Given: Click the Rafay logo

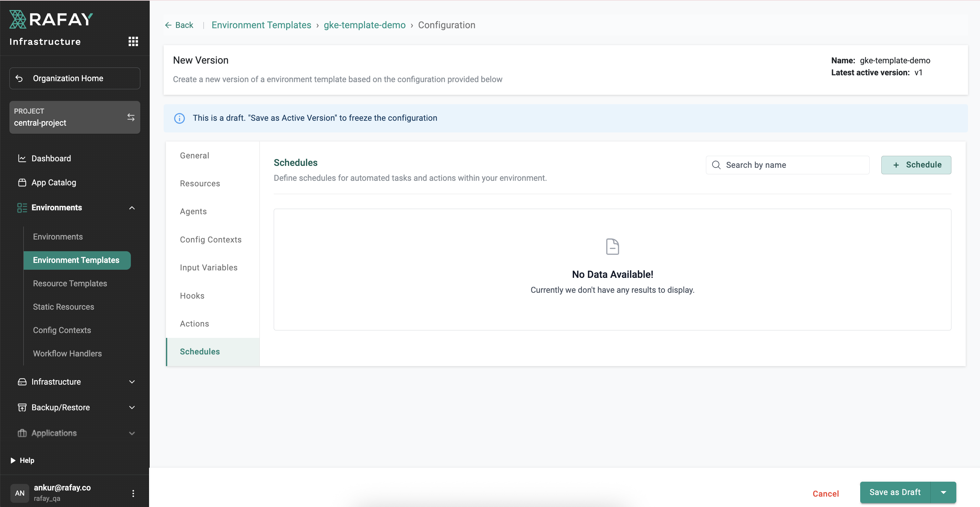Looking at the screenshot, I should point(51,19).
